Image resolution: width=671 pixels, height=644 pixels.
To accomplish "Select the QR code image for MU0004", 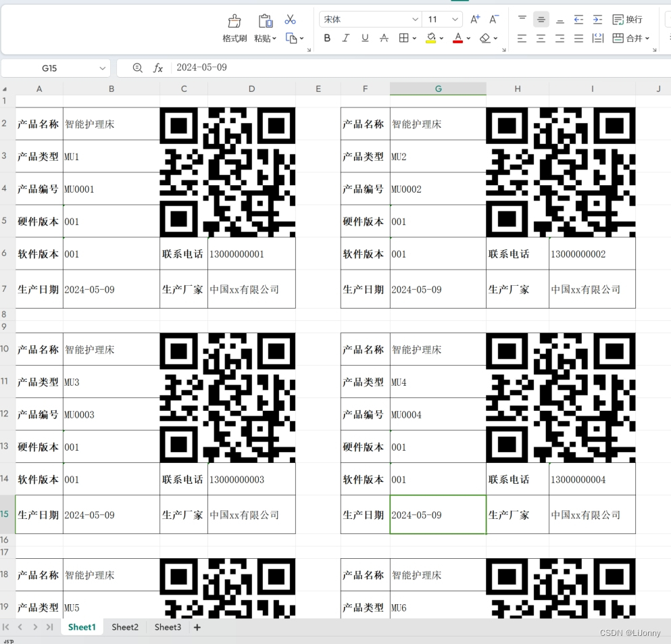I will (x=561, y=398).
